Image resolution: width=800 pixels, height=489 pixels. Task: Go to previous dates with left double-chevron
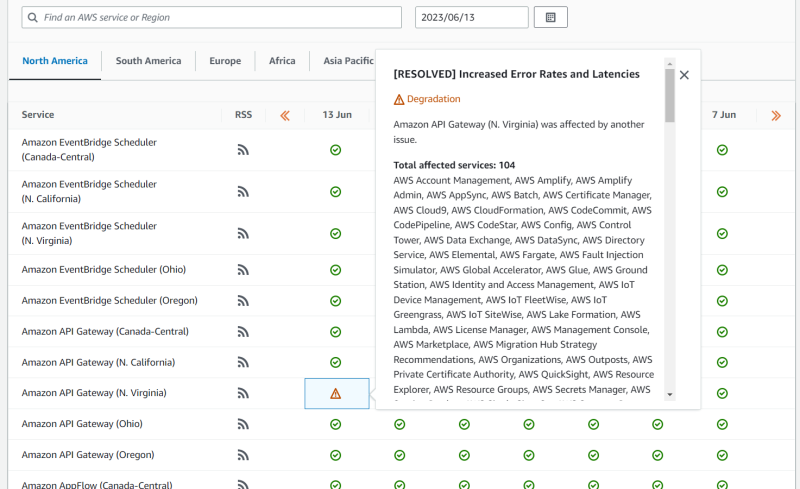[285, 116]
